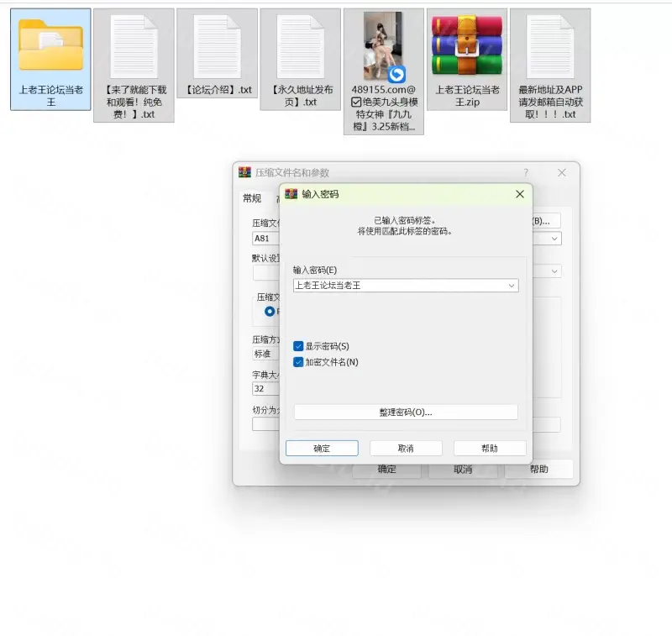
Task: Expand the 默认设置 profile dropdown in background window
Action: coord(554,271)
